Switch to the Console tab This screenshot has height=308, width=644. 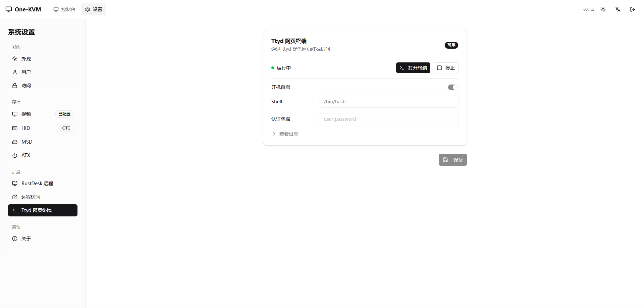64,9
